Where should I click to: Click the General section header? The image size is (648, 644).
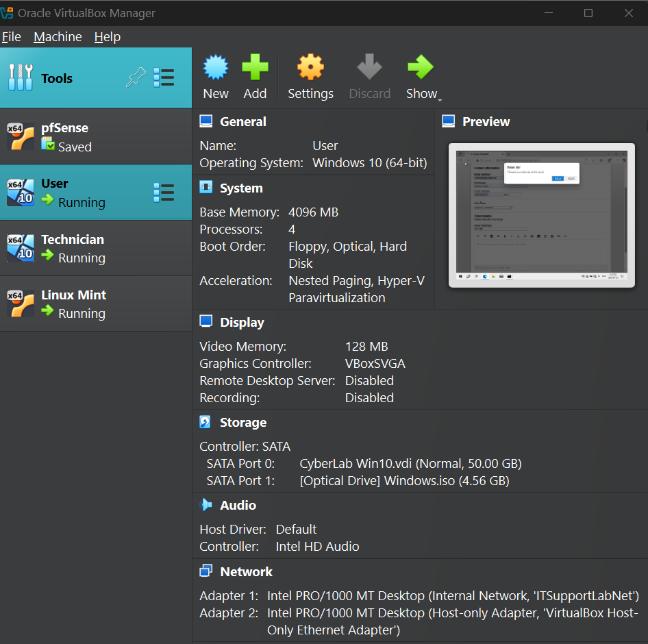click(243, 121)
